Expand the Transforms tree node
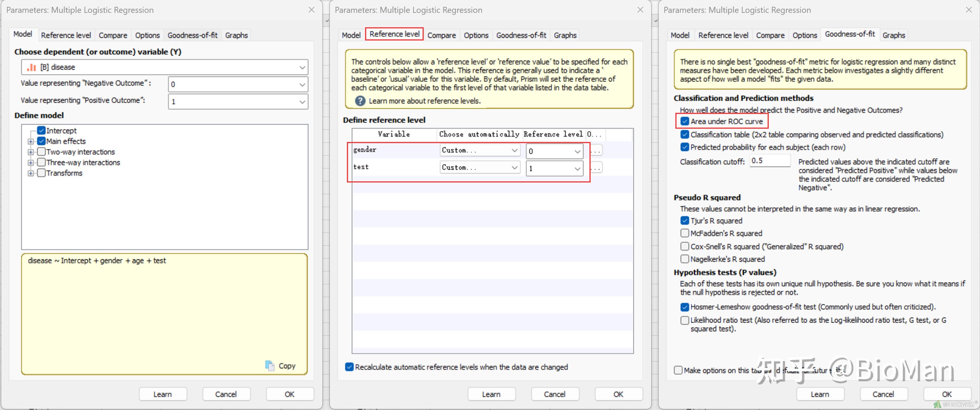 (x=30, y=173)
